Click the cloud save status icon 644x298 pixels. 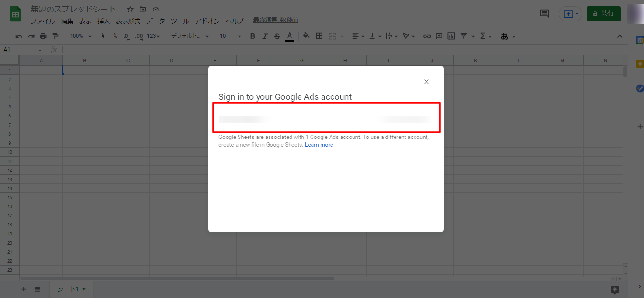[x=156, y=9]
